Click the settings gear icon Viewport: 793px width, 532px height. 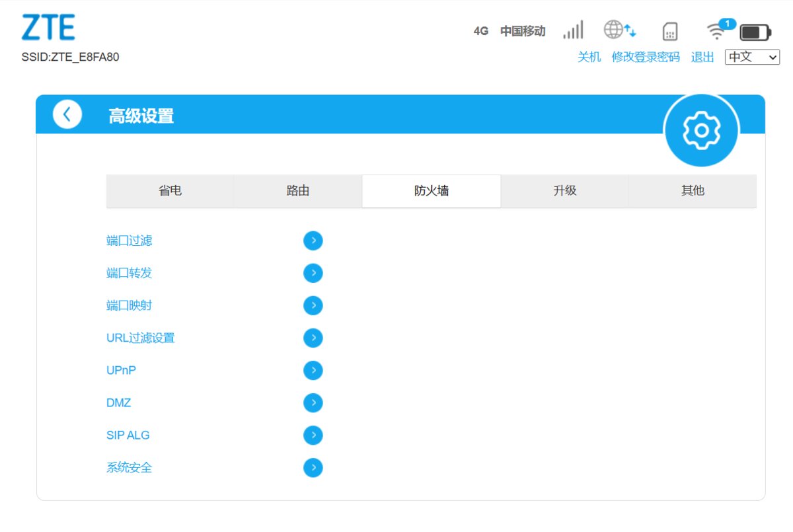pyautogui.click(x=701, y=130)
